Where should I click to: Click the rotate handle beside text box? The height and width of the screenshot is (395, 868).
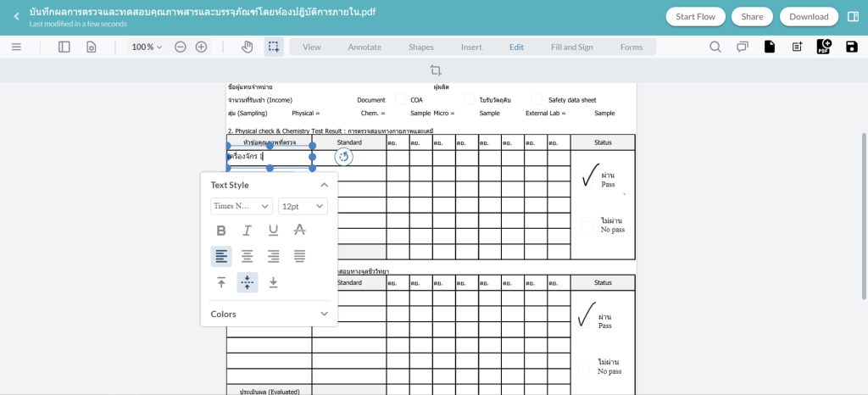tap(343, 157)
